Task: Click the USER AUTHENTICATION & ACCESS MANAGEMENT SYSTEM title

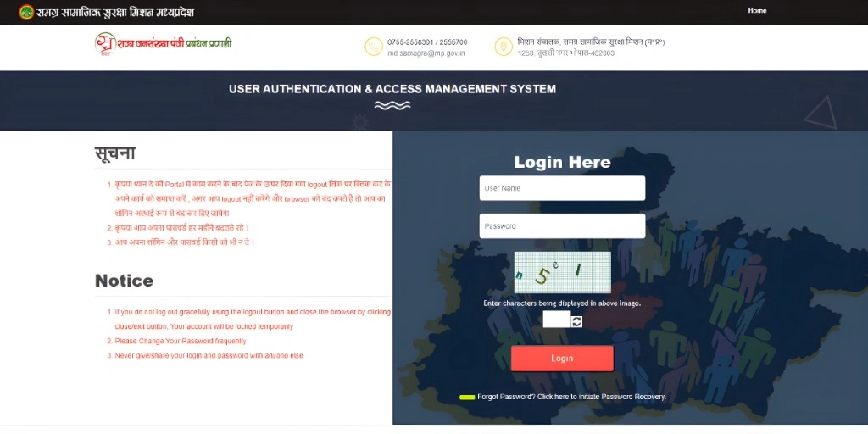Action: coord(392,89)
